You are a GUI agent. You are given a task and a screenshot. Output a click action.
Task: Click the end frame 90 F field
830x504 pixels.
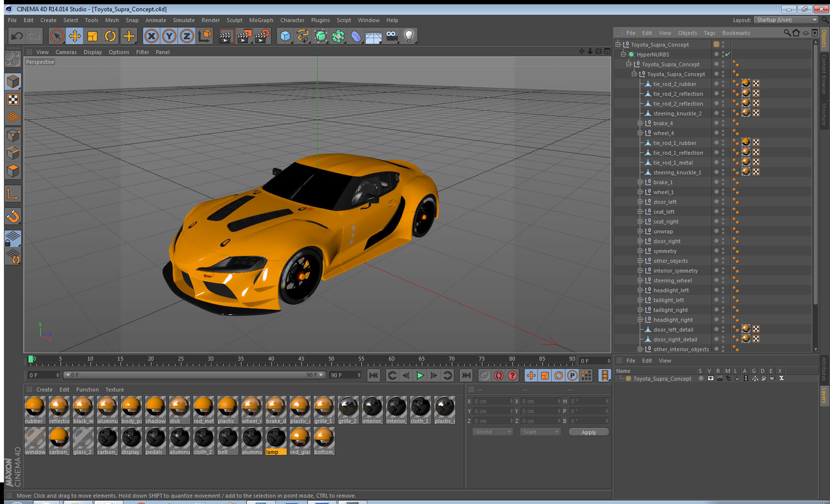346,375
